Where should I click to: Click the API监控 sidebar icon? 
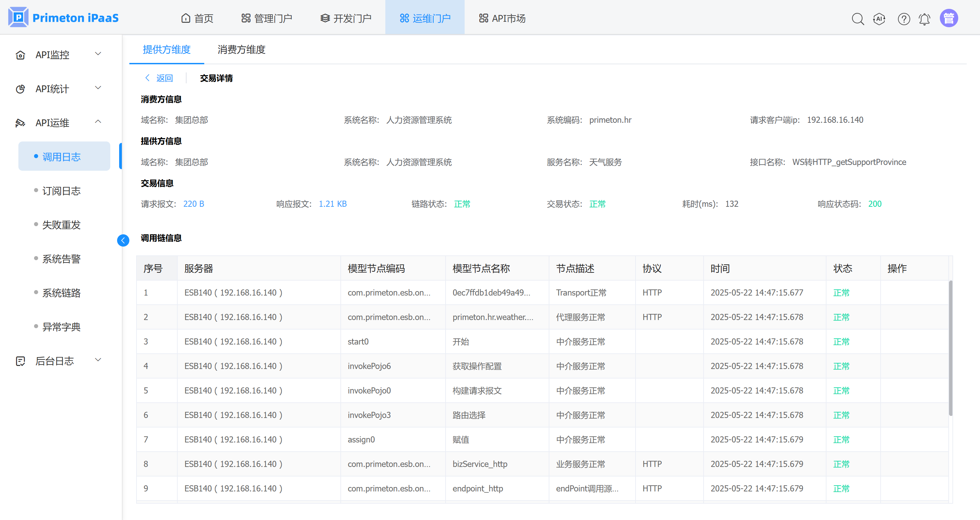(20, 55)
